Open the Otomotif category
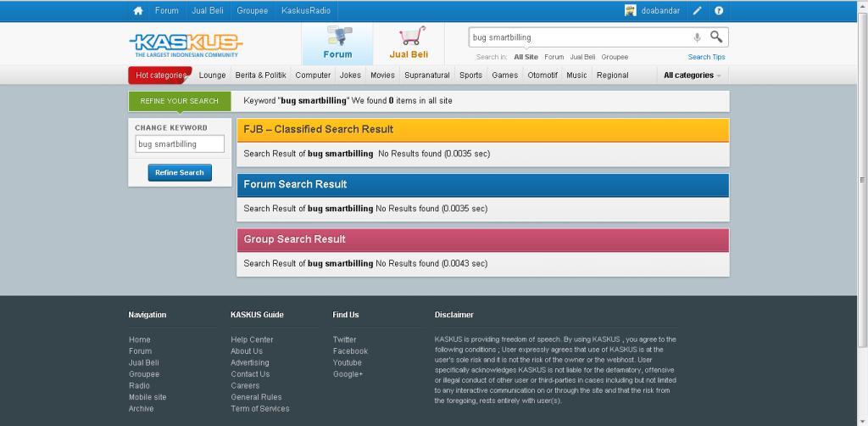Image resolution: width=868 pixels, height=426 pixels. 542,76
